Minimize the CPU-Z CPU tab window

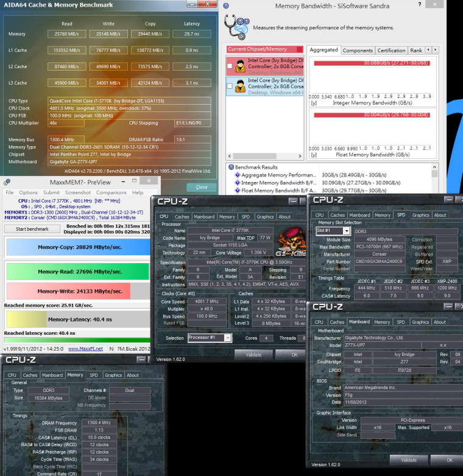(293, 201)
